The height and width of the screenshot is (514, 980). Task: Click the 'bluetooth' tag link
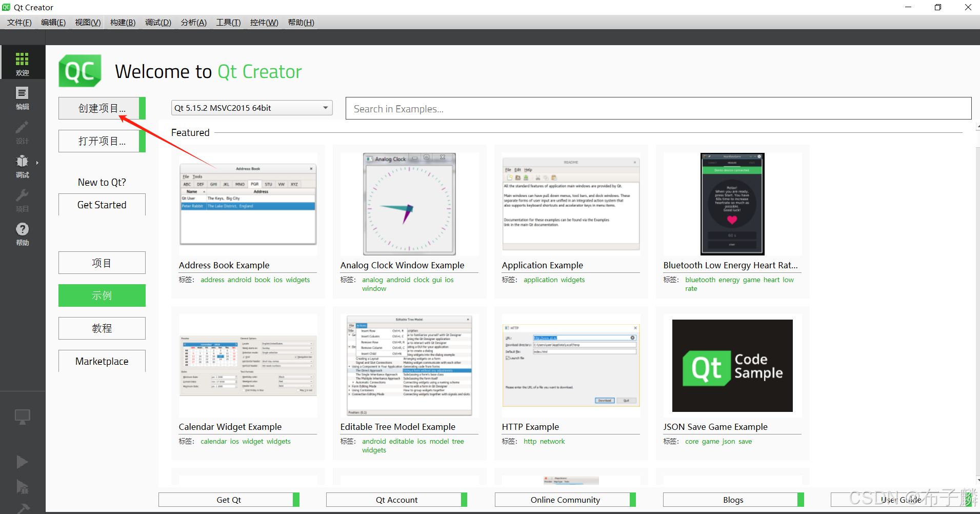click(x=700, y=280)
